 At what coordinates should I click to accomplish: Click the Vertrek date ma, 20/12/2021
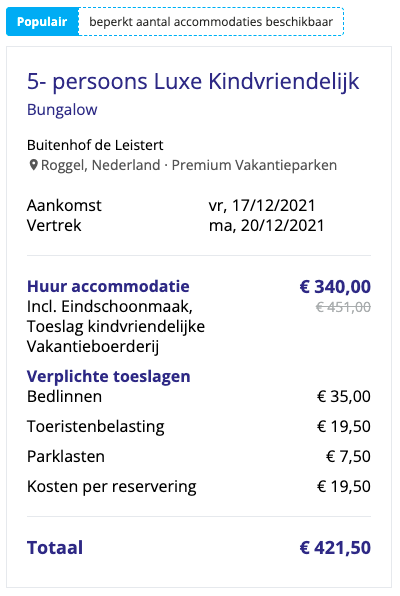(266, 226)
